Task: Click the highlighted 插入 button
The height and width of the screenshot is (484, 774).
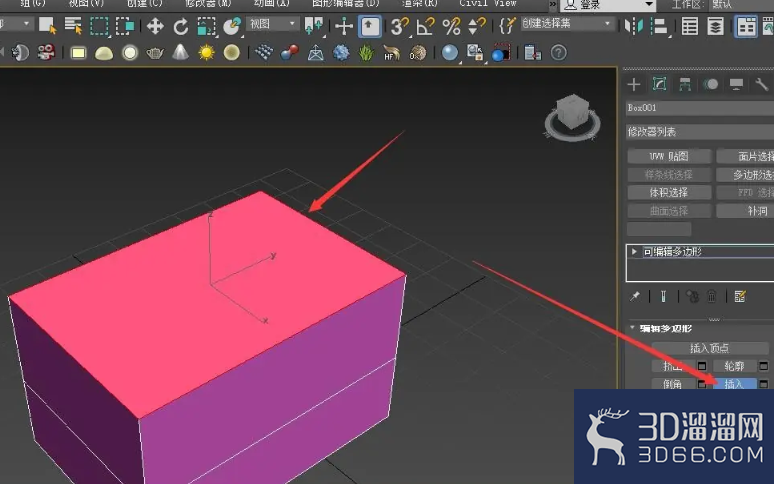Action: coord(734,384)
